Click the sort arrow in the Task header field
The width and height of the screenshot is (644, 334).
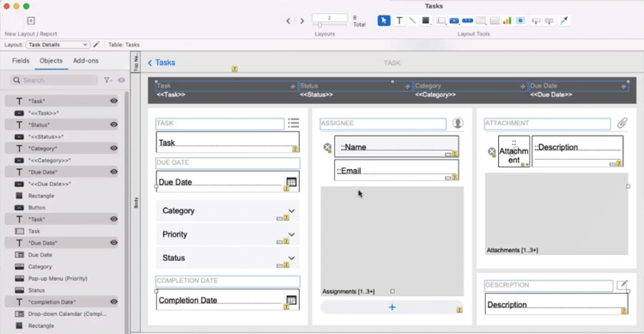[x=293, y=86]
